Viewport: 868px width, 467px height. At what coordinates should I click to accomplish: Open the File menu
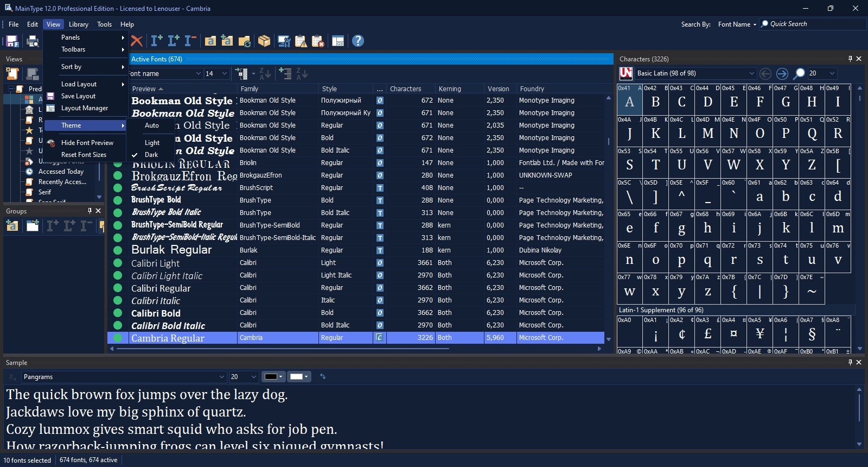click(14, 24)
